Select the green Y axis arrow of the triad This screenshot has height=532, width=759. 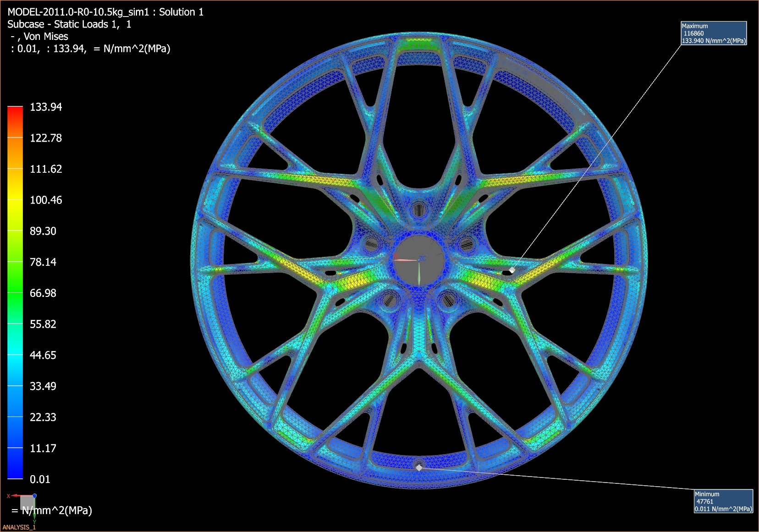tap(34, 517)
